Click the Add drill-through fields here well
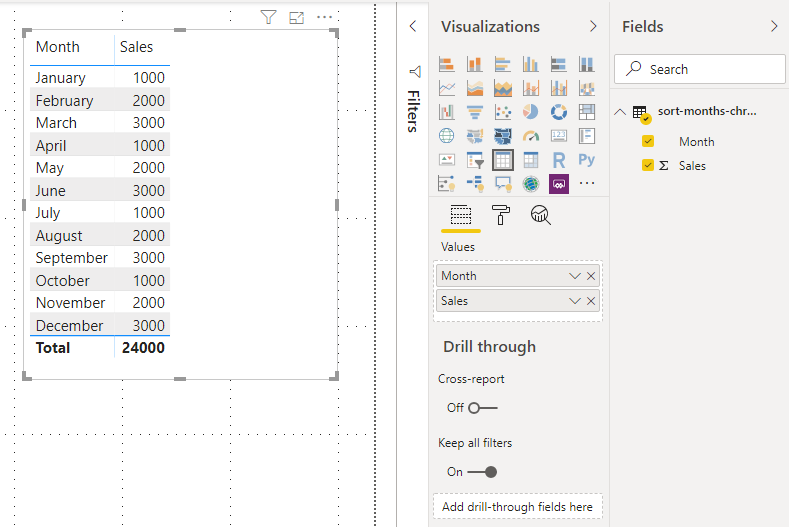The width and height of the screenshot is (789, 527). (x=517, y=507)
